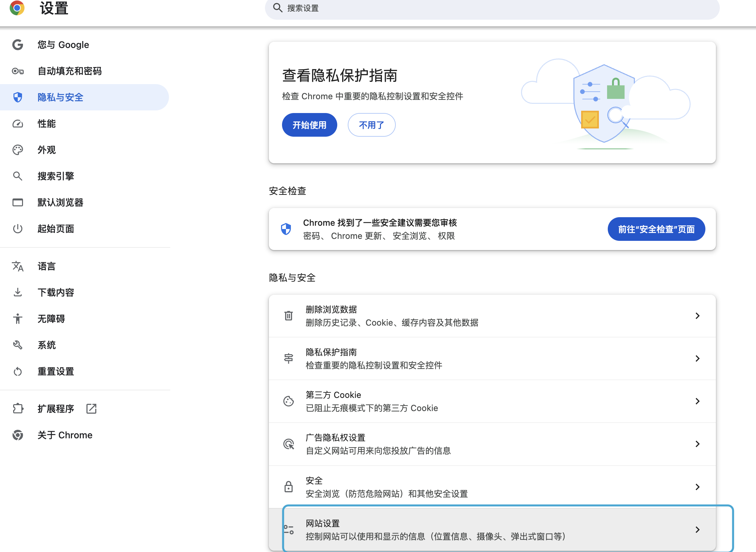Screen dimensions: 756x552
Task: Click the 安全 row title in the list
Action: pyautogui.click(x=314, y=480)
